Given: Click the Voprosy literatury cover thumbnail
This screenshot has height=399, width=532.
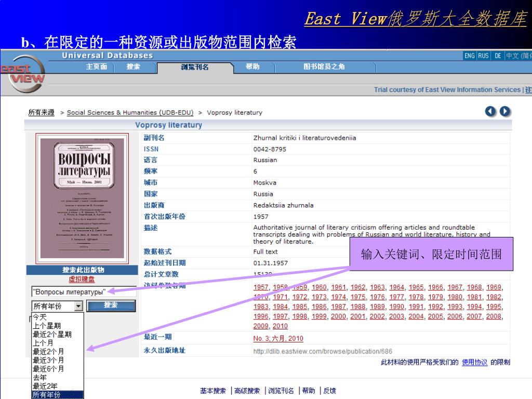Looking at the screenshot, I should coord(82,198).
